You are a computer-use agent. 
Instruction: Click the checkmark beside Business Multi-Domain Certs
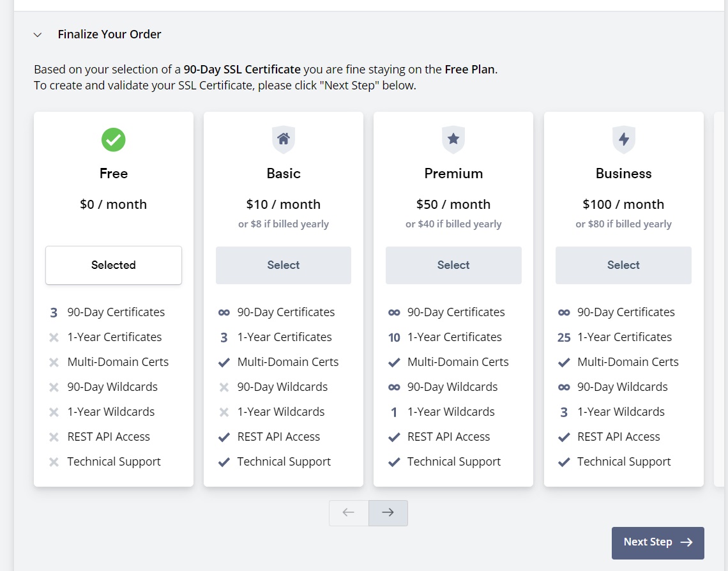(564, 362)
